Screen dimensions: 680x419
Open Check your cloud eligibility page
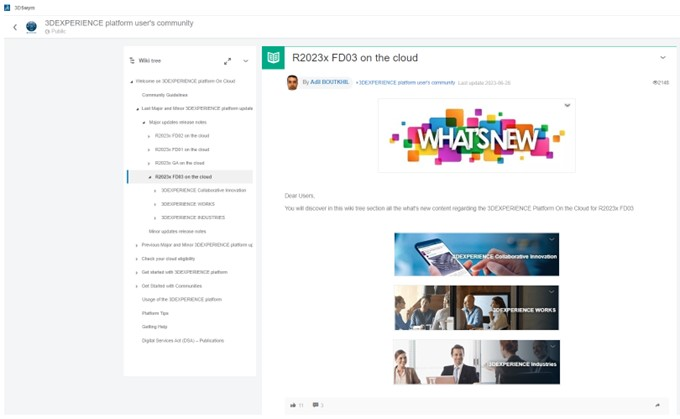click(x=168, y=259)
